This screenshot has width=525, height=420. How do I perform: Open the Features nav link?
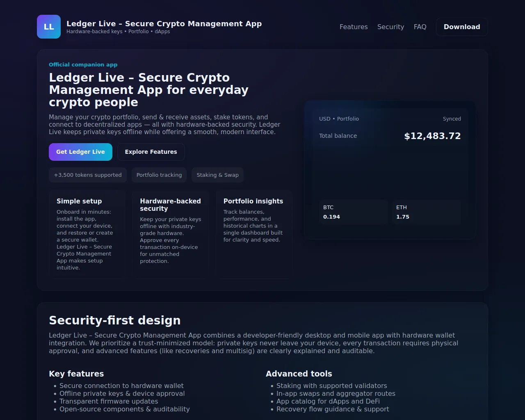[354, 27]
